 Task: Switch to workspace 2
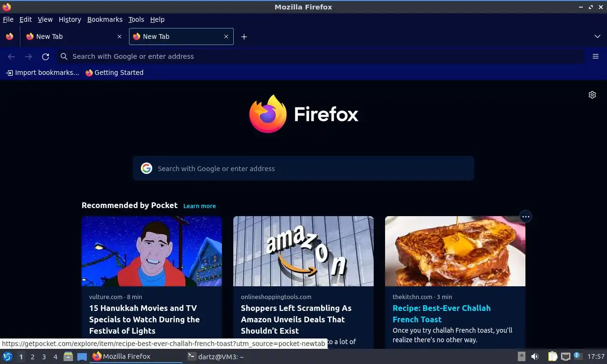33,357
